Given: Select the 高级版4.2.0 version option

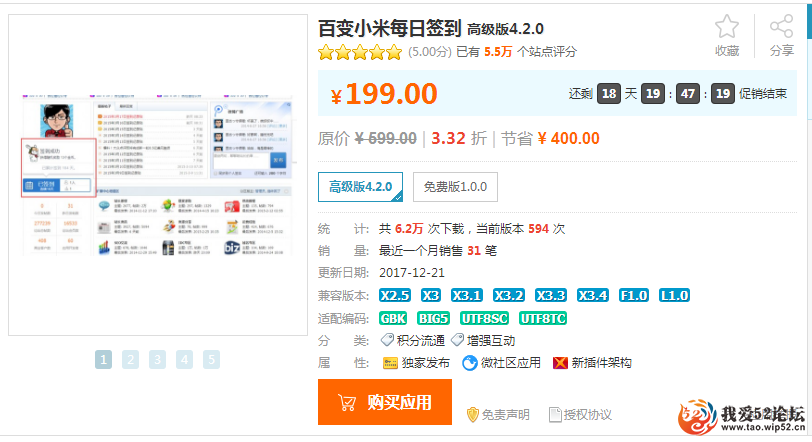Looking at the screenshot, I should pyautogui.click(x=360, y=187).
